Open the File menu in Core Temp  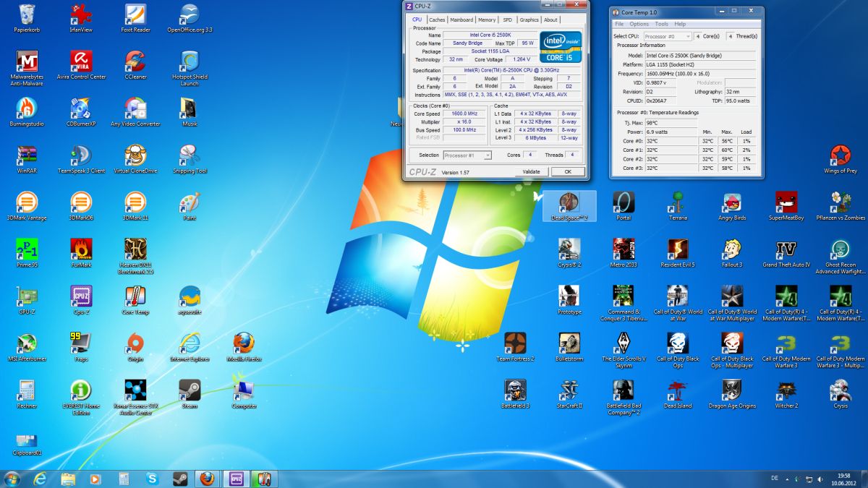619,24
